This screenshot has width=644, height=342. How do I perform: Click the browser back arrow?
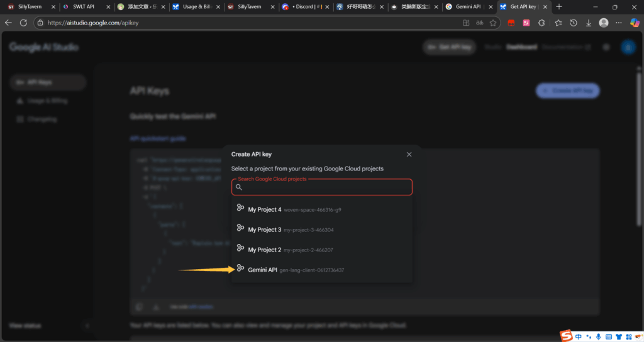pos(8,23)
